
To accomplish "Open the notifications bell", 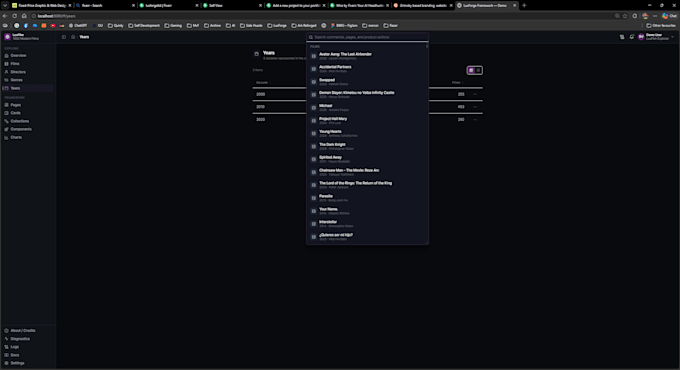I will (631, 37).
